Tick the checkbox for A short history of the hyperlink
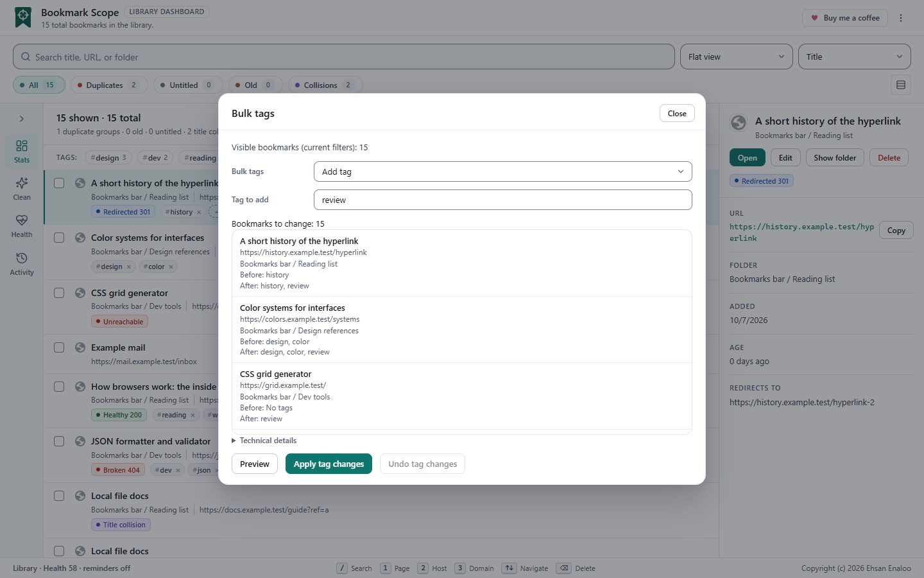924x578 pixels. [x=59, y=183]
